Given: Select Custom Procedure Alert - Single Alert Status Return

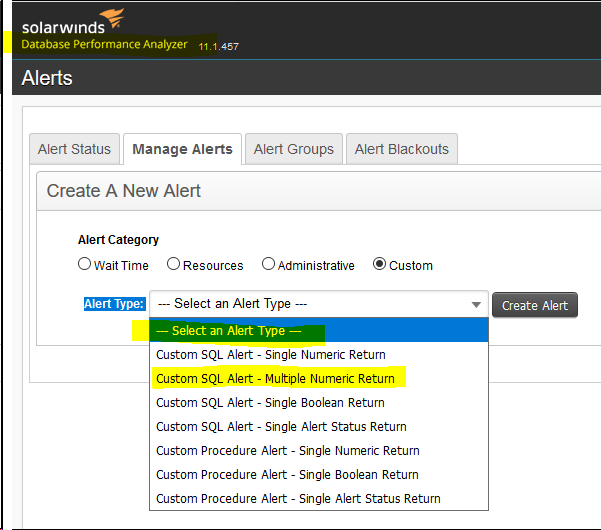Looking at the screenshot, I should [x=298, y=499].
